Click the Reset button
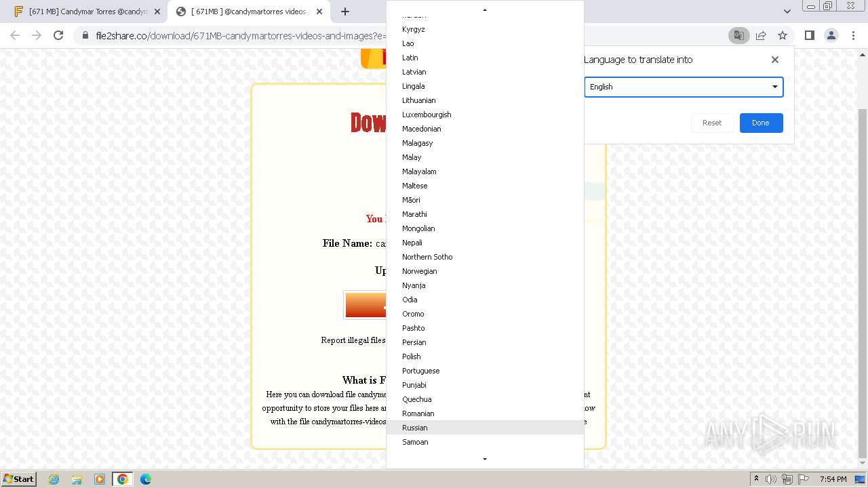 [x=712, y=123]
